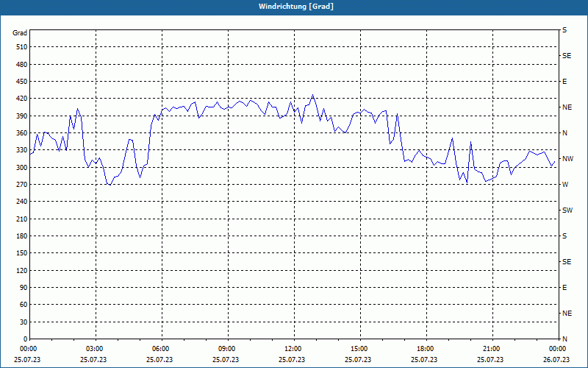The height and width of the screenshot is (368, 588).
Task: Select the "E" label aligned with 450 gridline
Action: click(564, 82)
